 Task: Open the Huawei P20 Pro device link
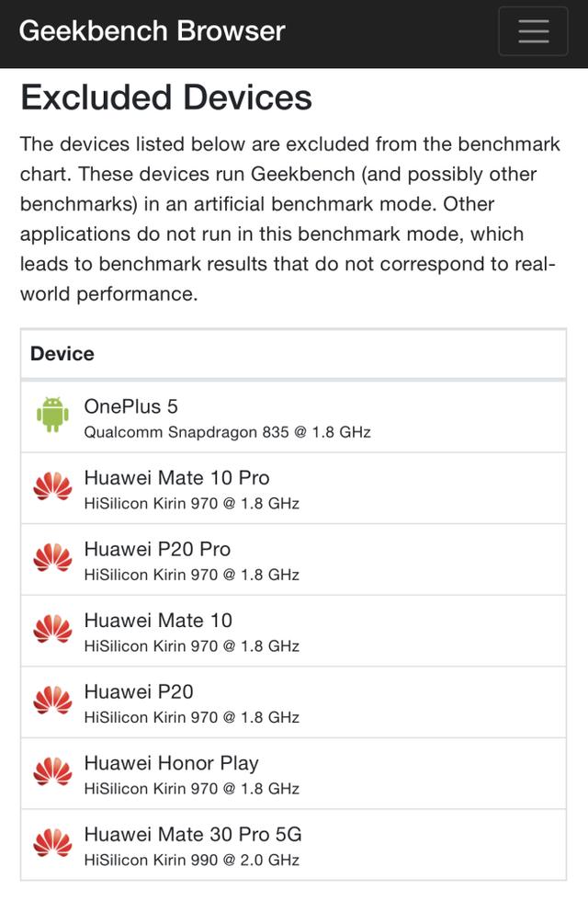point(157,549)
